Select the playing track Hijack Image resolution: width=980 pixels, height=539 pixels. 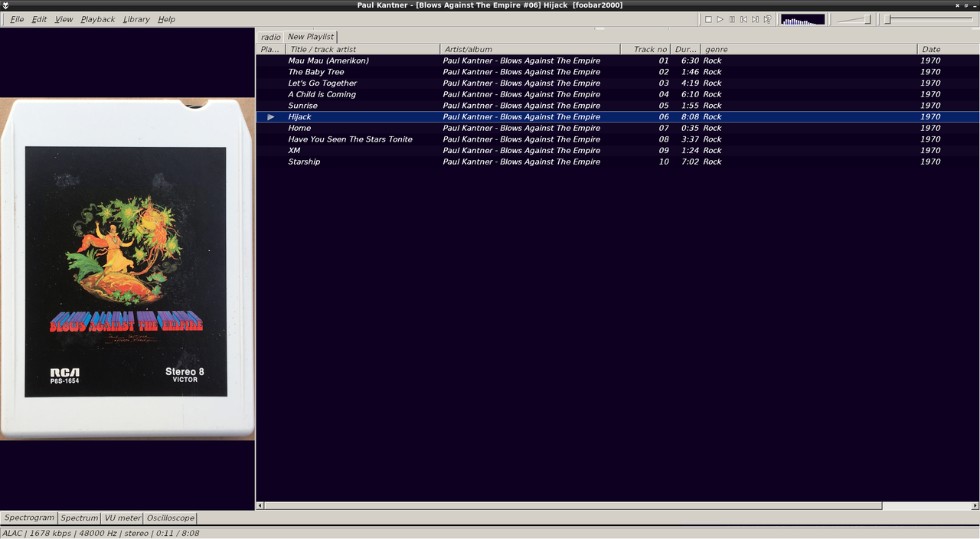[x=618, y=117]
